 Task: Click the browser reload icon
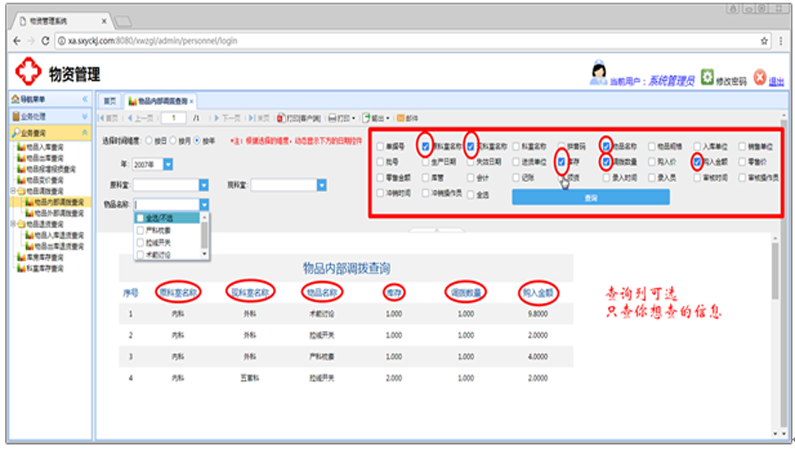(46, 40)
